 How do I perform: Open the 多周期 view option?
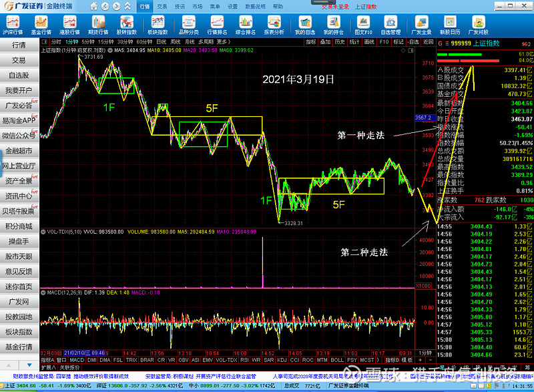[x=206, y=42]
